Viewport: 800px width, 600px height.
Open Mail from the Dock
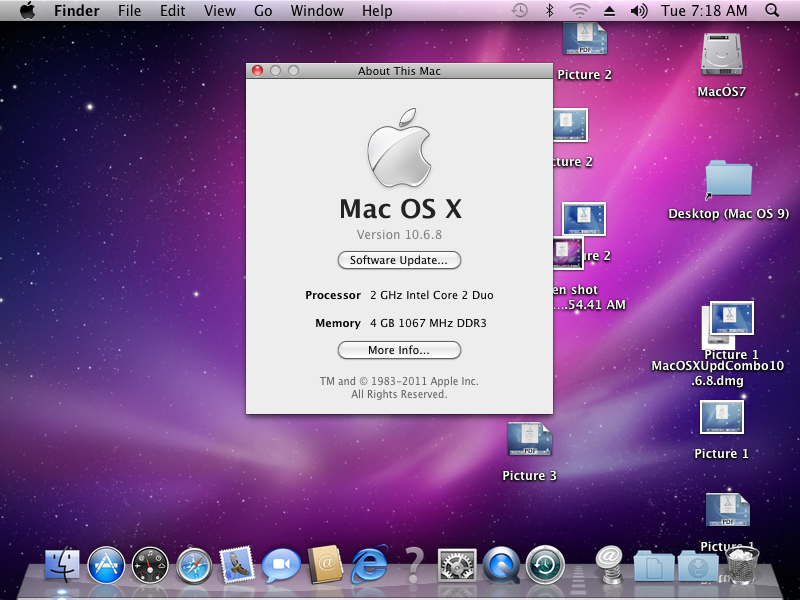coord(237,565)
